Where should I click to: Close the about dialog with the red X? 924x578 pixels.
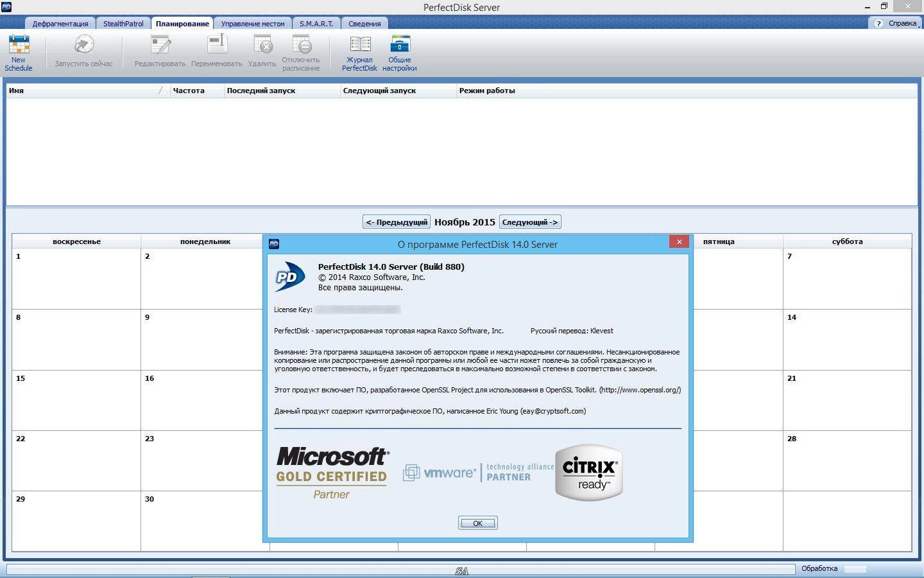pos(679,241)
